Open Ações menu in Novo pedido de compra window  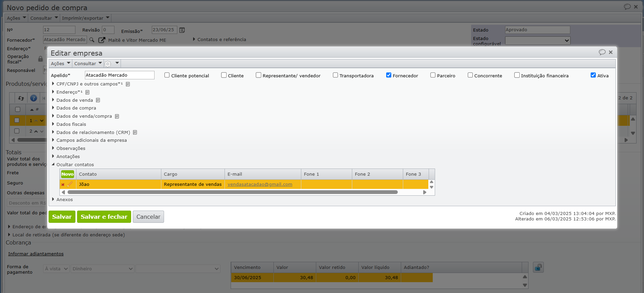pyautogui.click(x=17, y=18)
